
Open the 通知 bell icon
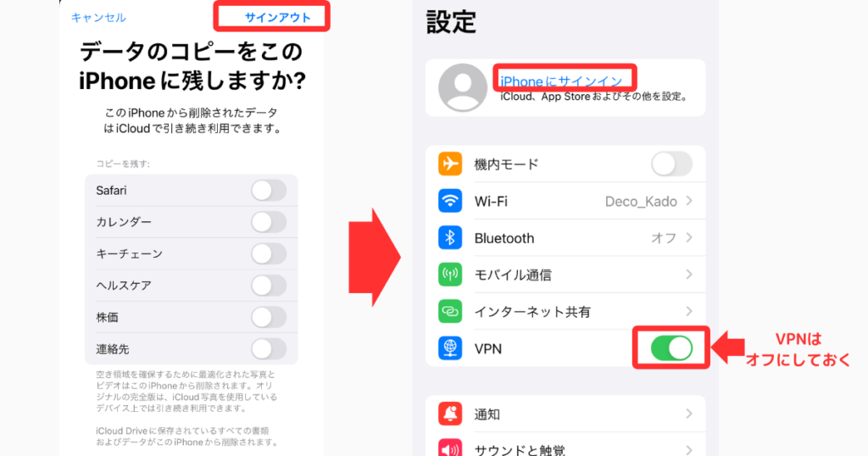[x=450, y=414]
